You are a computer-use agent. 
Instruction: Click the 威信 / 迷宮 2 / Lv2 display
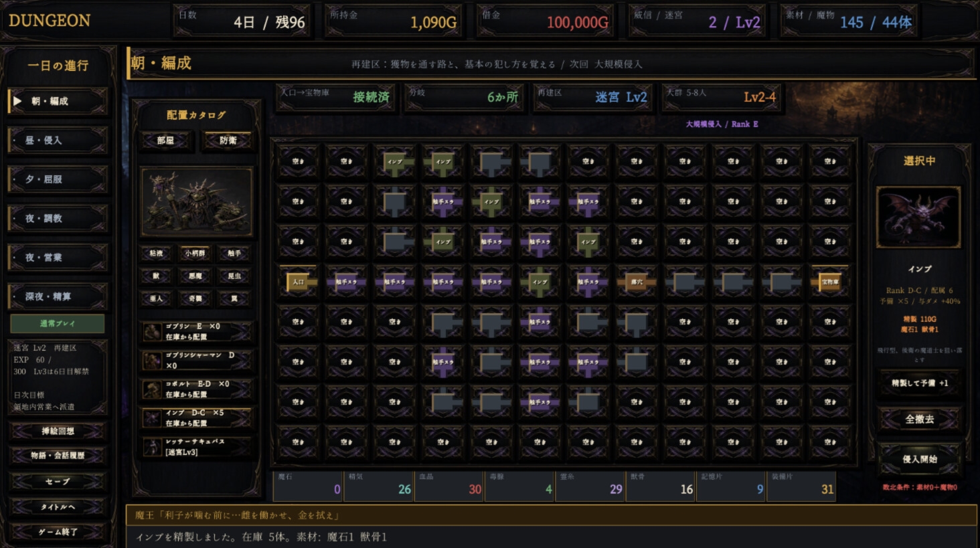click(697, 21)
